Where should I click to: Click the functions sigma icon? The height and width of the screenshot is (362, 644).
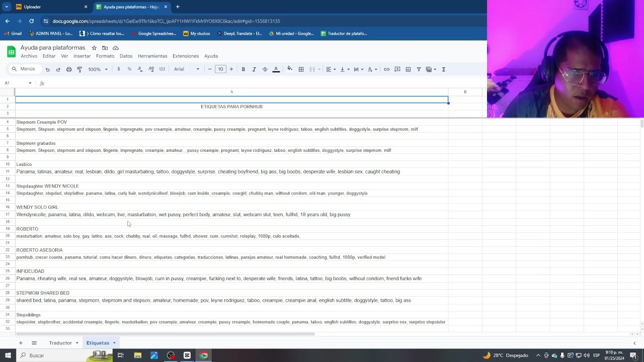point(443,69)
